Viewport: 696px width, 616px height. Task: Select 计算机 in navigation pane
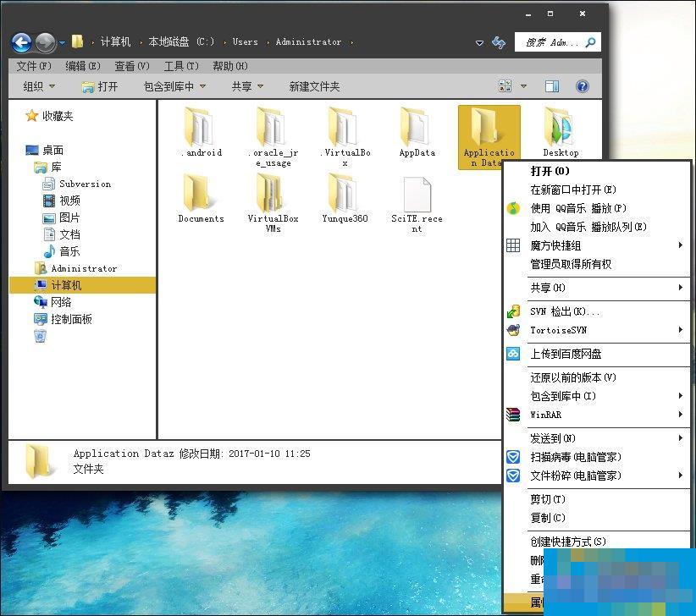83,285
